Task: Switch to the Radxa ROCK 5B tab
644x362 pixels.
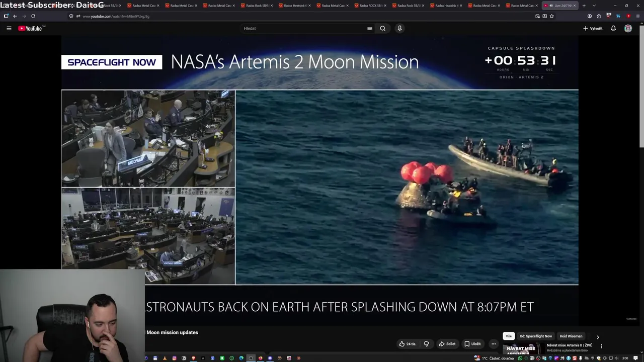Action: click(x=370, y=6)
